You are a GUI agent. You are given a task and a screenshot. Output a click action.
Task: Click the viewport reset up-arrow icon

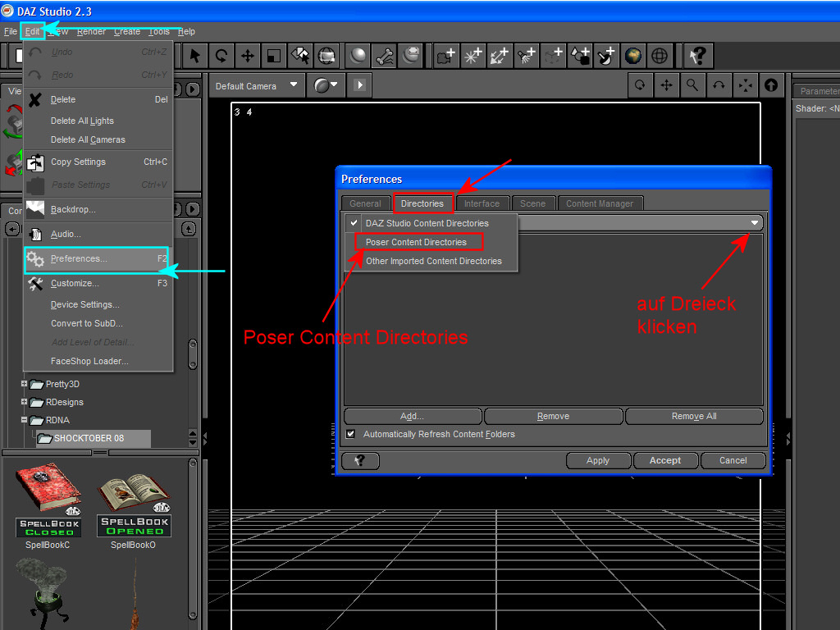[771, 85]
